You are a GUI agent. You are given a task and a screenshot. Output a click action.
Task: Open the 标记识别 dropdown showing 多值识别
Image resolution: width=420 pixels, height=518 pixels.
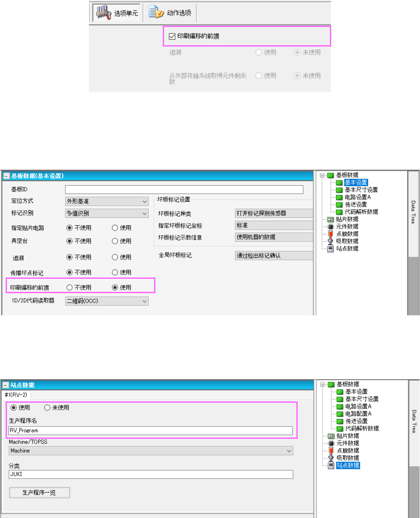point(107,214)
